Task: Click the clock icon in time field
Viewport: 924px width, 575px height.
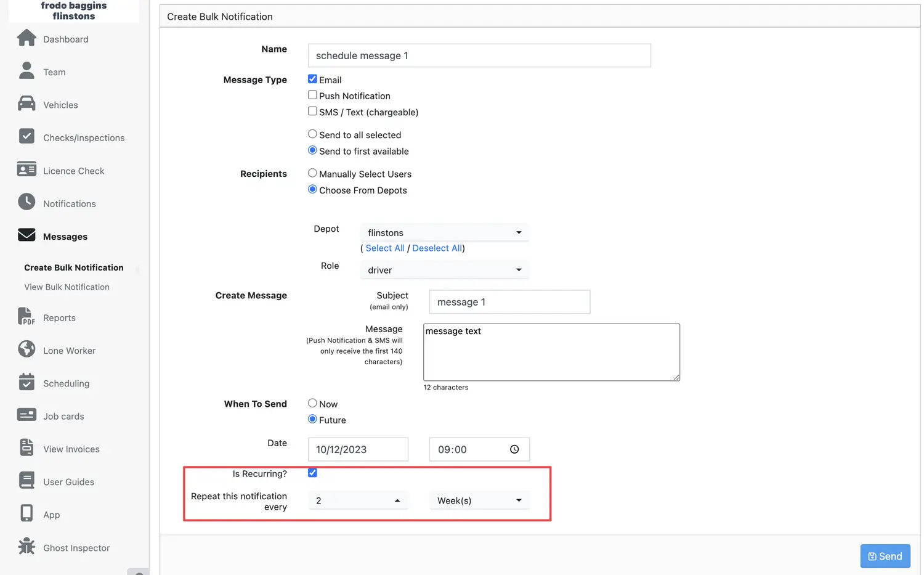Action: [514, 450]
